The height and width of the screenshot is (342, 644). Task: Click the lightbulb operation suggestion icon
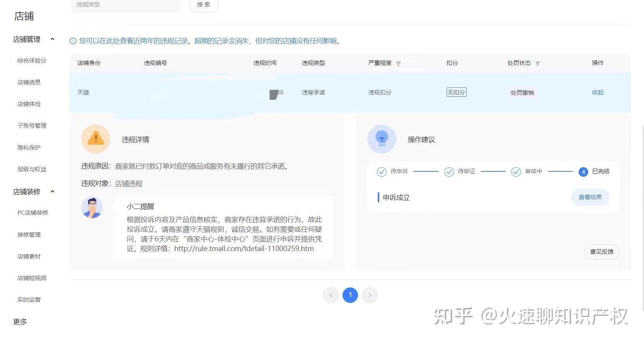click(x=382, y=139)
